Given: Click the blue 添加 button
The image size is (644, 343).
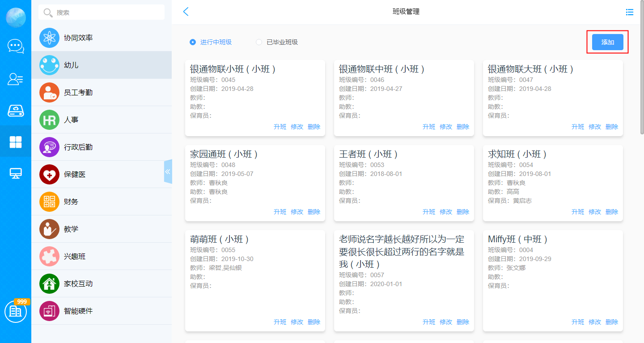Looking at the screenshot, I should click(x=607, y=42).
